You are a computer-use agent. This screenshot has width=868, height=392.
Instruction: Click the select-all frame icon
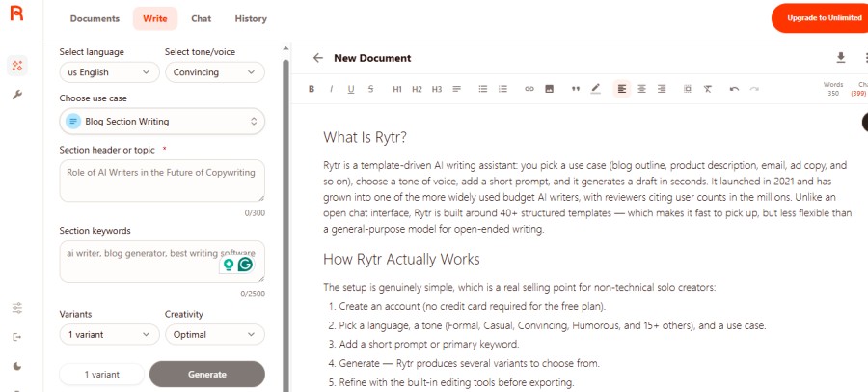(x=688, y=89)
